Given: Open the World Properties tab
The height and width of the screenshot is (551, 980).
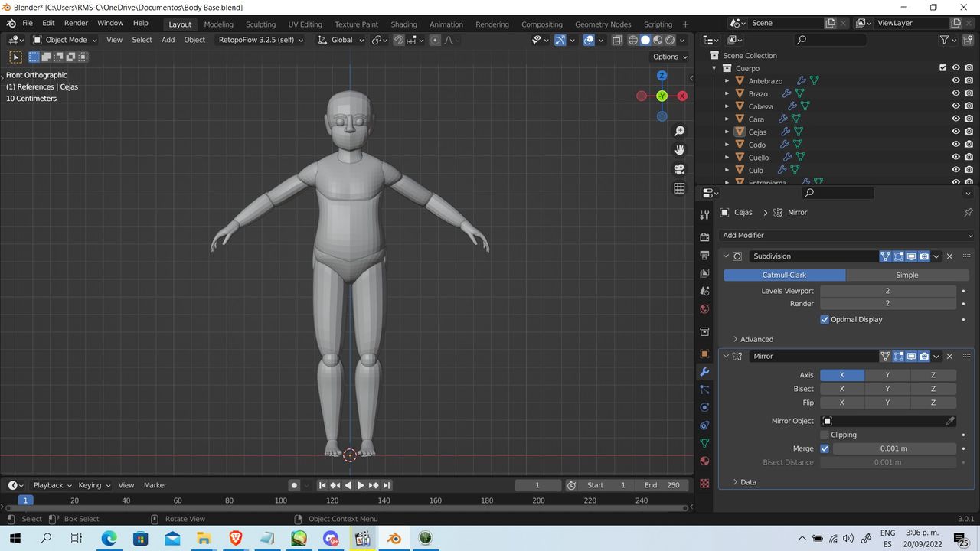Looking at the screenshot, I should pyautogui.click(x=704, y=308).
